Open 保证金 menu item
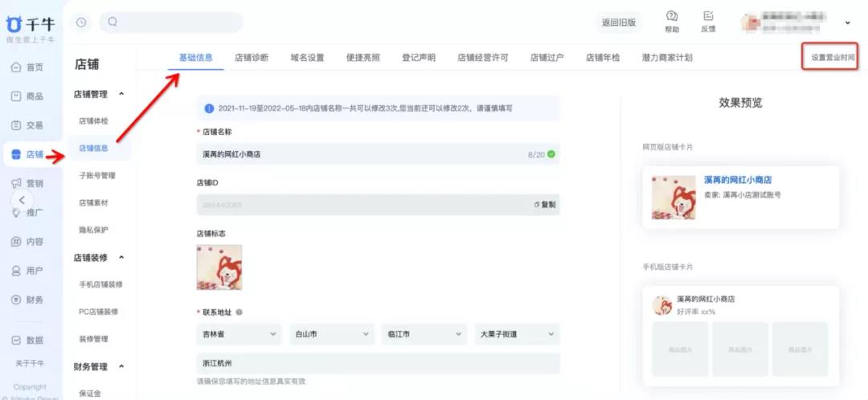This screenshot has height=400, width=868. coord(90,394)
